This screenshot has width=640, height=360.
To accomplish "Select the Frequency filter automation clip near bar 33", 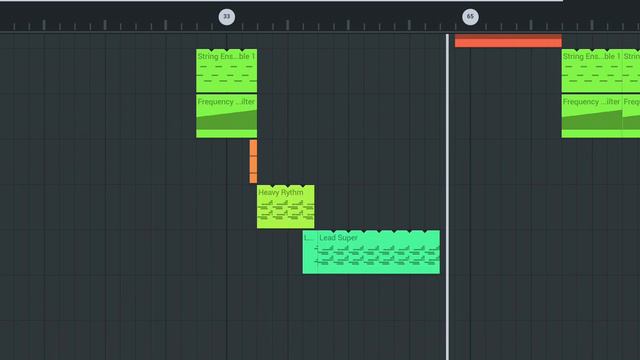I will pyautogui.click(x=227, y=116).
